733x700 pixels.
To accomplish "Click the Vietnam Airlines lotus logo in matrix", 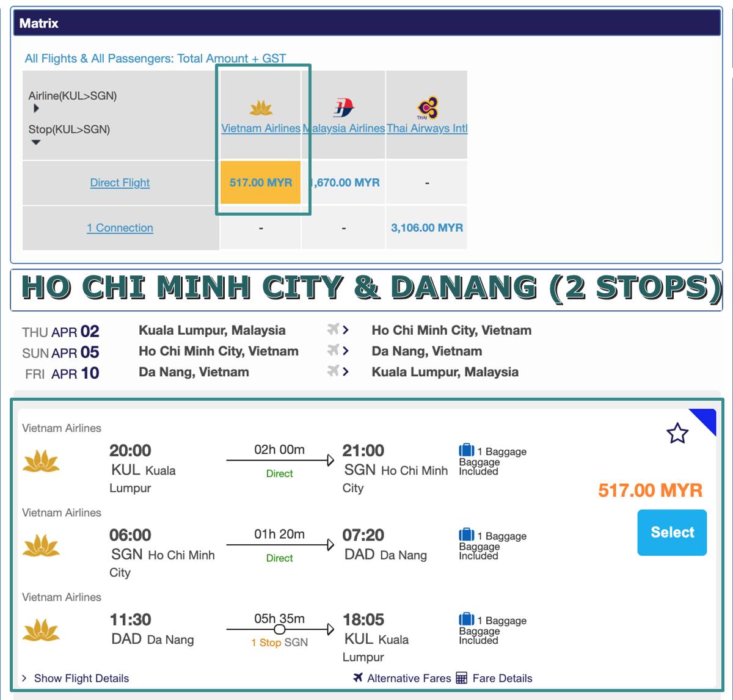I will (261, 108).
